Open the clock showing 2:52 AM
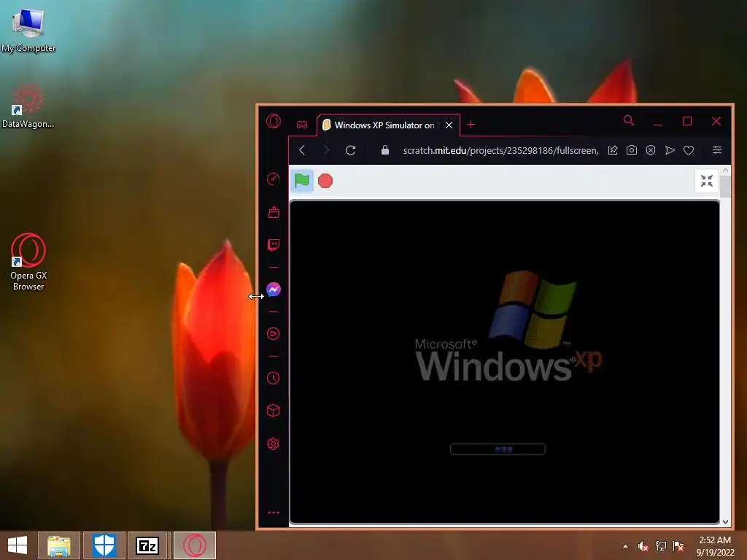 coord(715,545)
